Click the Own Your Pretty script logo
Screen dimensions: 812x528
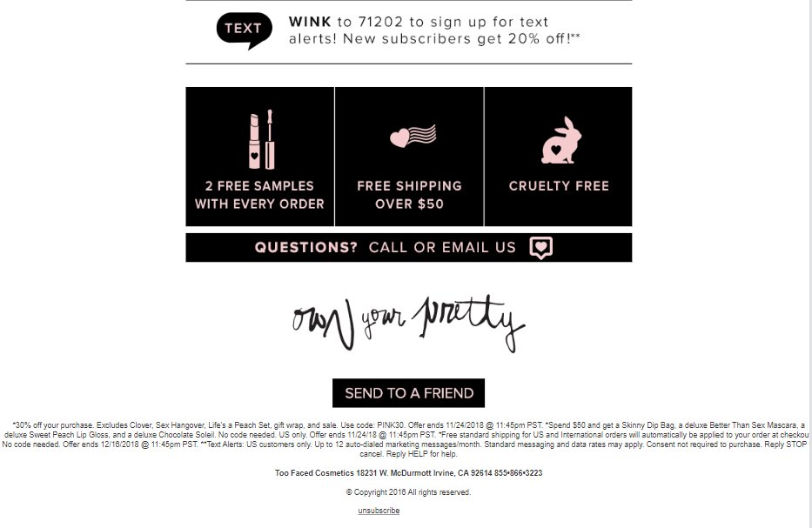408,323
